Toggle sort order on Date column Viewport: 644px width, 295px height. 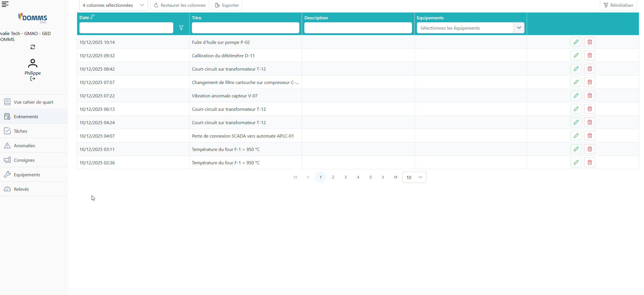point(92,17)
